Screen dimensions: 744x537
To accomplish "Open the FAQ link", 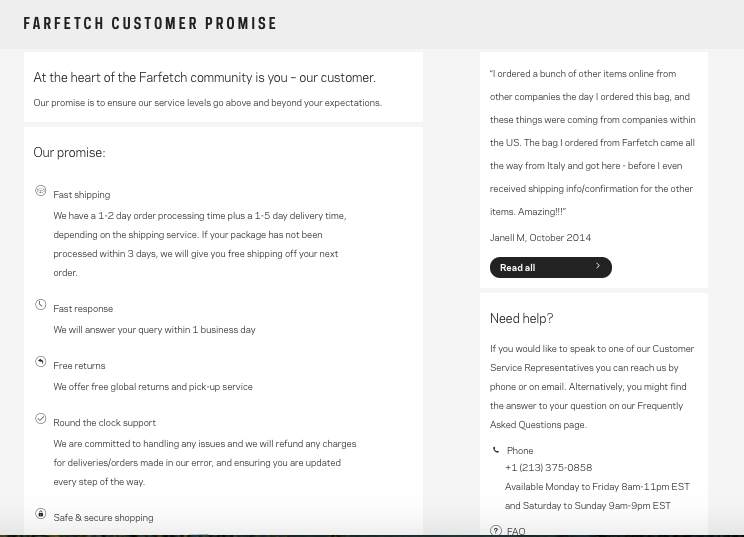I will click(516, 531).
